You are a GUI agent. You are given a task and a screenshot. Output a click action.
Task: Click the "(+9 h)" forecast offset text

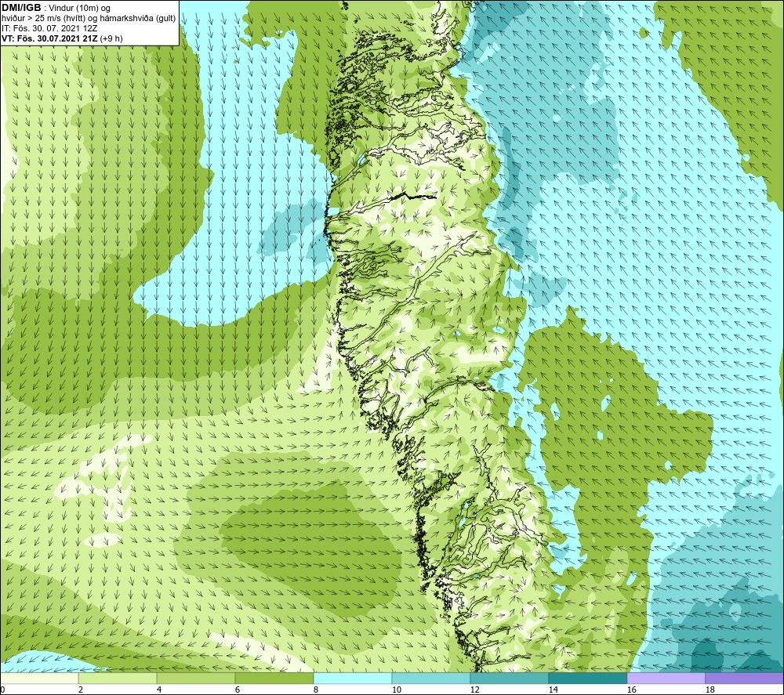pos(111,38)
